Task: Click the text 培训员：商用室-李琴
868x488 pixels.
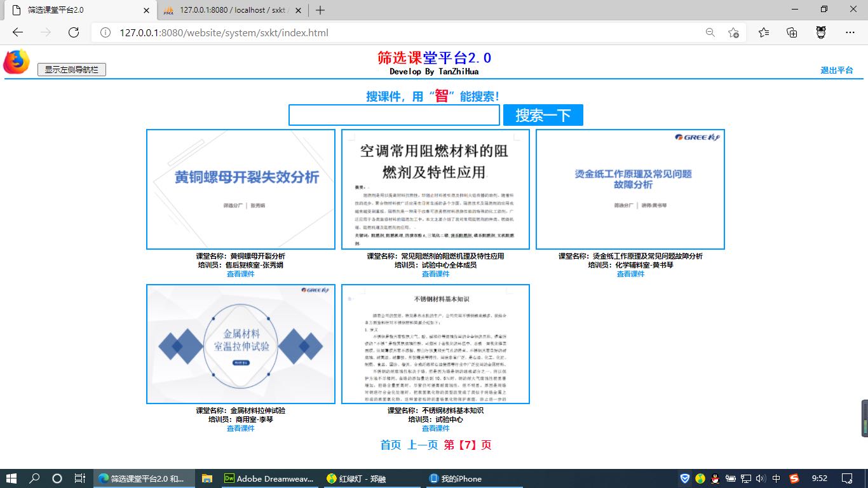Action: coord(241,419)
